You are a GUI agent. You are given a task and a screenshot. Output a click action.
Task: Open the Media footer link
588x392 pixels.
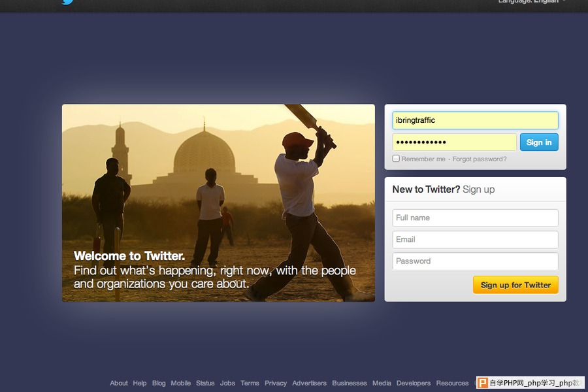(x=382, y=383)
